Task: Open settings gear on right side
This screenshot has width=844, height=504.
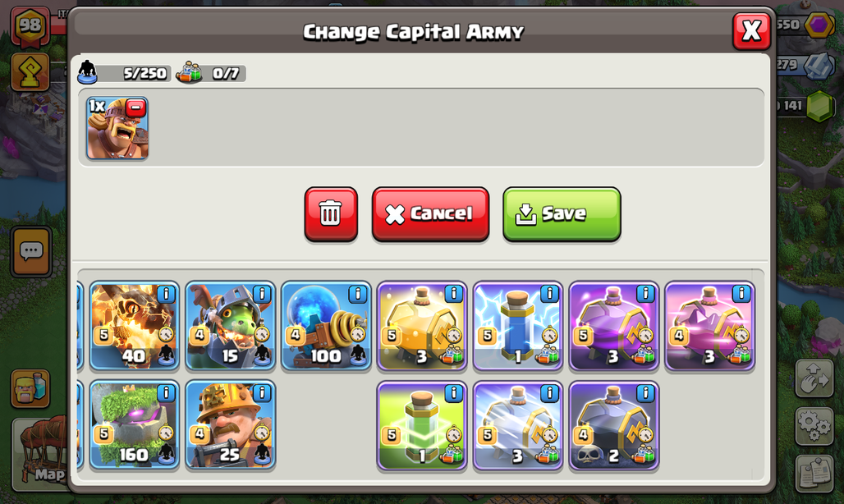Action: click(814, 425)
